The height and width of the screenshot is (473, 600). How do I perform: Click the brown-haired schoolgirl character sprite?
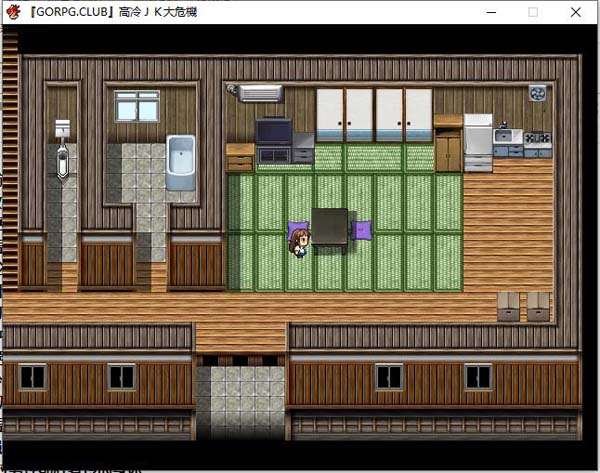pyautogui.click(x=298, y=243)
